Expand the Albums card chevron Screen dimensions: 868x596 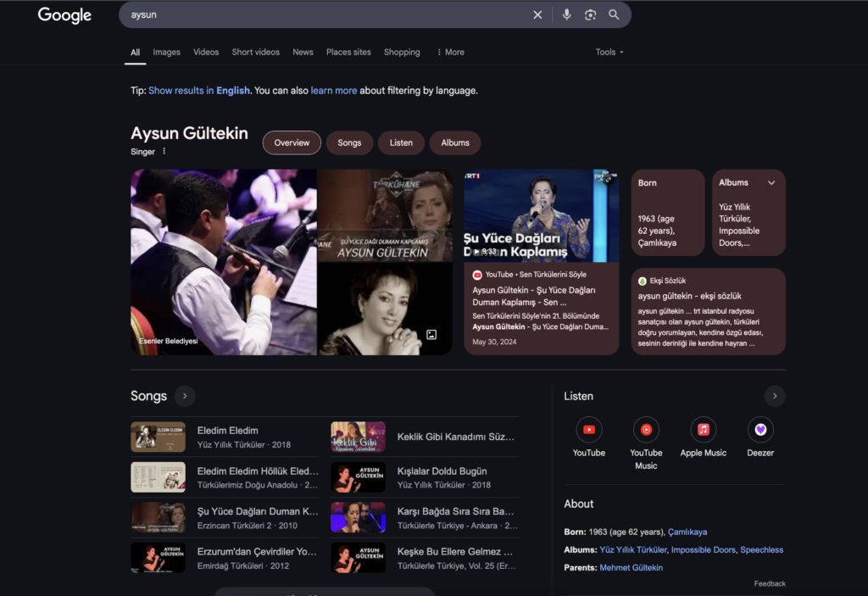point(771,183)
